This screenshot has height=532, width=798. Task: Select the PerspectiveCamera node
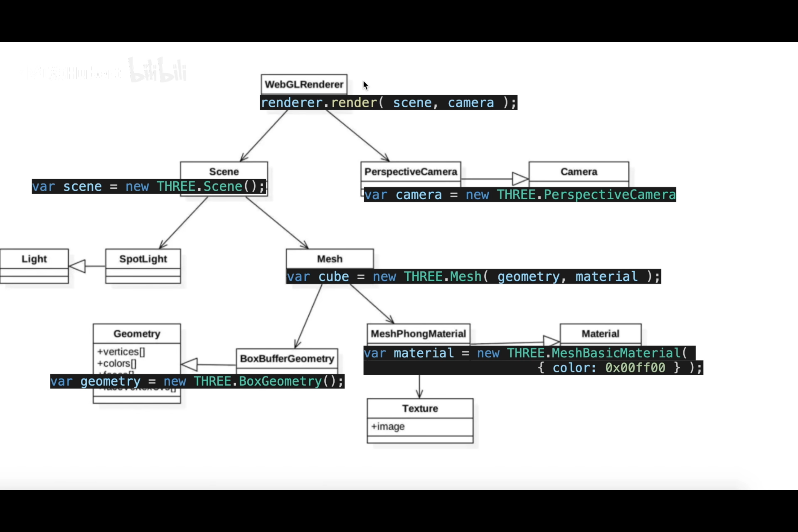[x=412, y=172]
